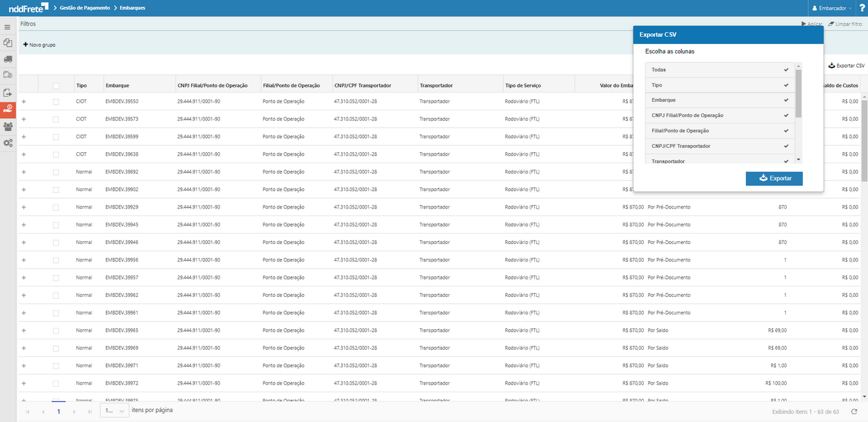868x422 pixels.
Task: Uncheck 'CNPJ/CPF Transportador' in export columns
Action: [720, 146]
